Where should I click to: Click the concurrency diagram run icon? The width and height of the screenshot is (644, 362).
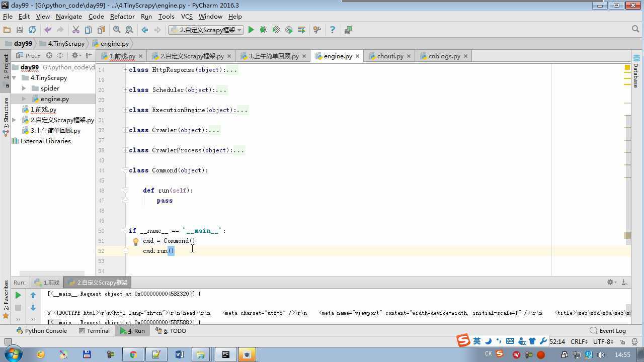pos(301,30)
